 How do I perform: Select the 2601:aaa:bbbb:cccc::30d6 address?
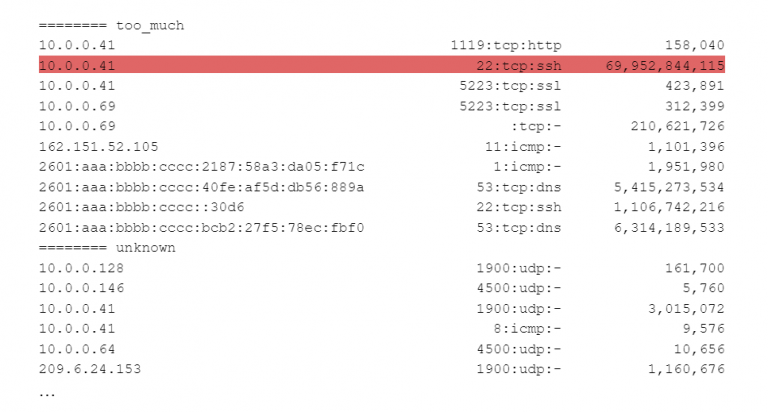(142, 207)
